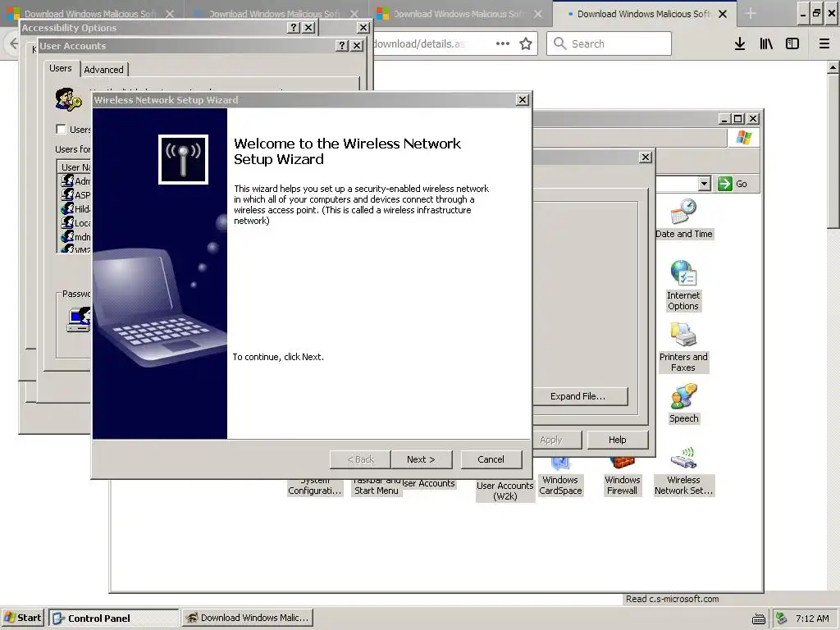Open Windows CardSpace icon
This screenshot has height=630, width=840.
pyautogui.click(x=559, y=477)
